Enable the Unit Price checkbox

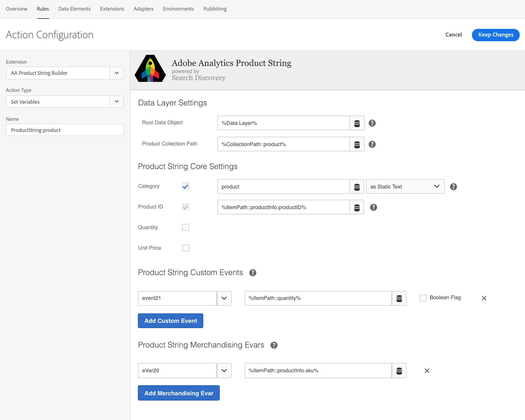(186, 248)
